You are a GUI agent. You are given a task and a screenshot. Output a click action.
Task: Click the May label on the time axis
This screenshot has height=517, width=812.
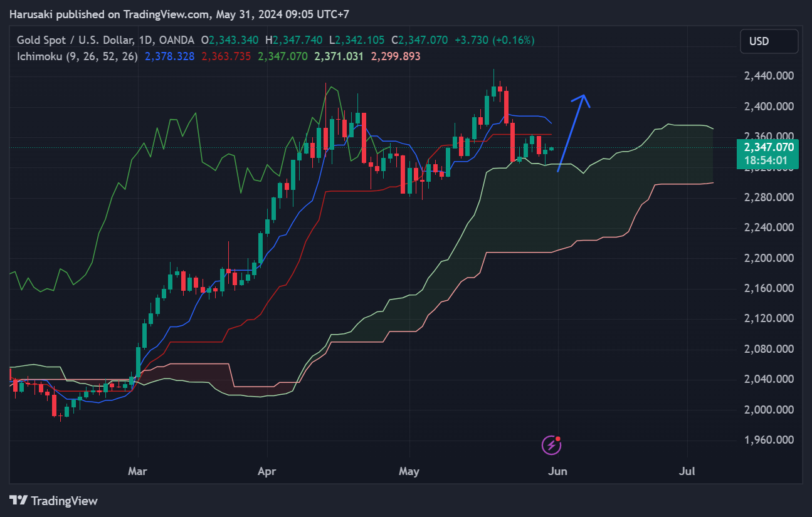(x=409, y=471)
